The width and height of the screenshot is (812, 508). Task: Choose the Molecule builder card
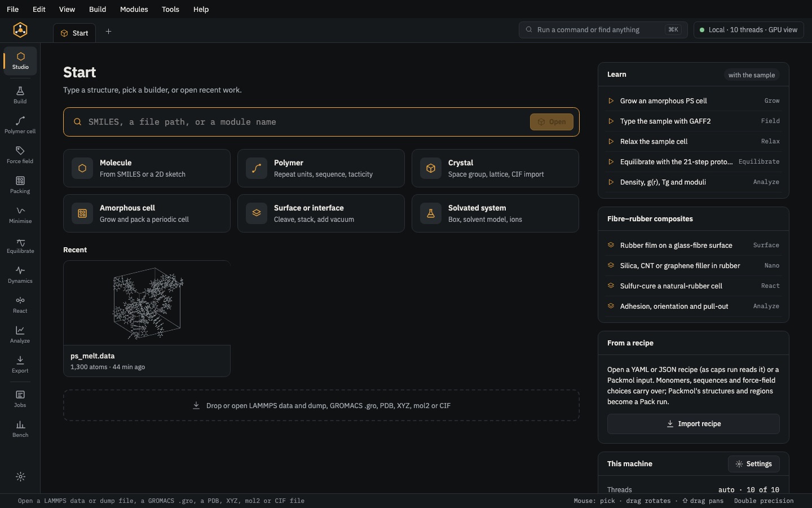point(147,168)
